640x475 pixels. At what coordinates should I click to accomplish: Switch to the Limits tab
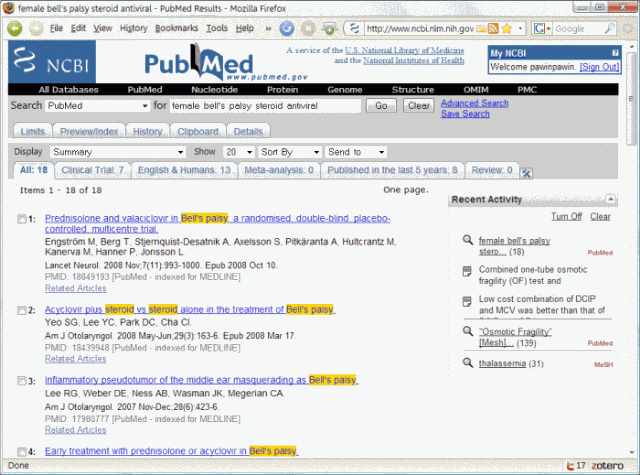coord(33,131)
